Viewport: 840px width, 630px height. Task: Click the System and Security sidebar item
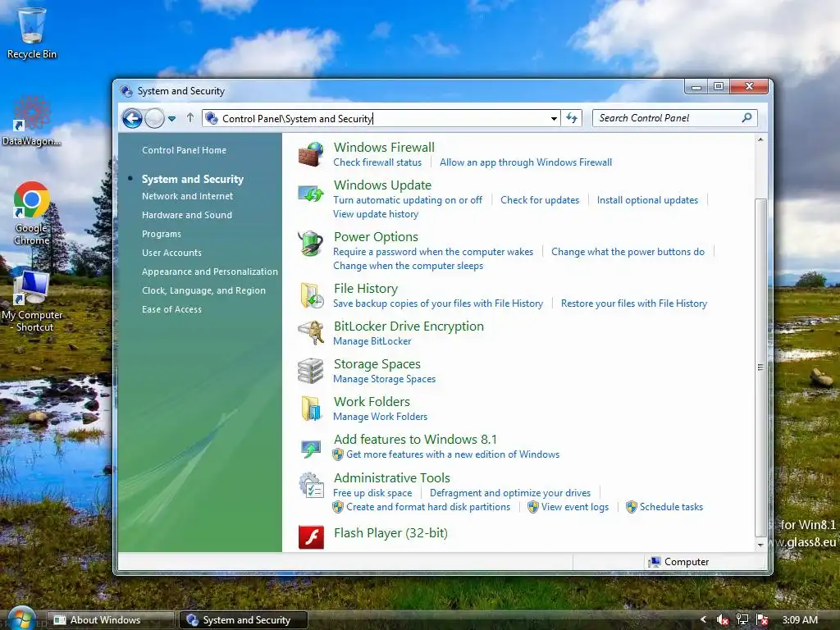tap(192, 179)
